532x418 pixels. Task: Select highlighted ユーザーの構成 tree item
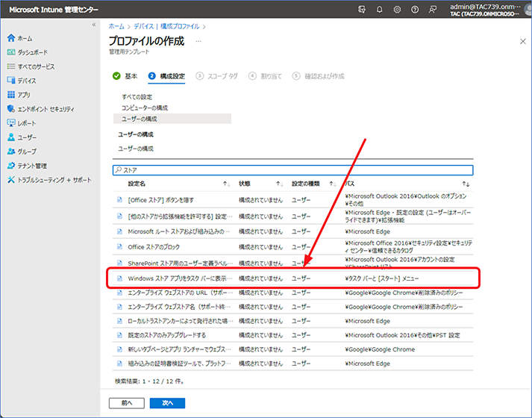click(x=172, y=119)
